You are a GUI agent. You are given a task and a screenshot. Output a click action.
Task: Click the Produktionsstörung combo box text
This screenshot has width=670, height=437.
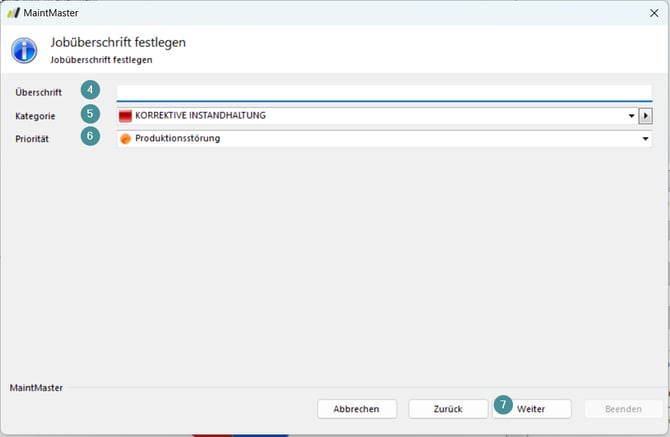tap(178, 139)
